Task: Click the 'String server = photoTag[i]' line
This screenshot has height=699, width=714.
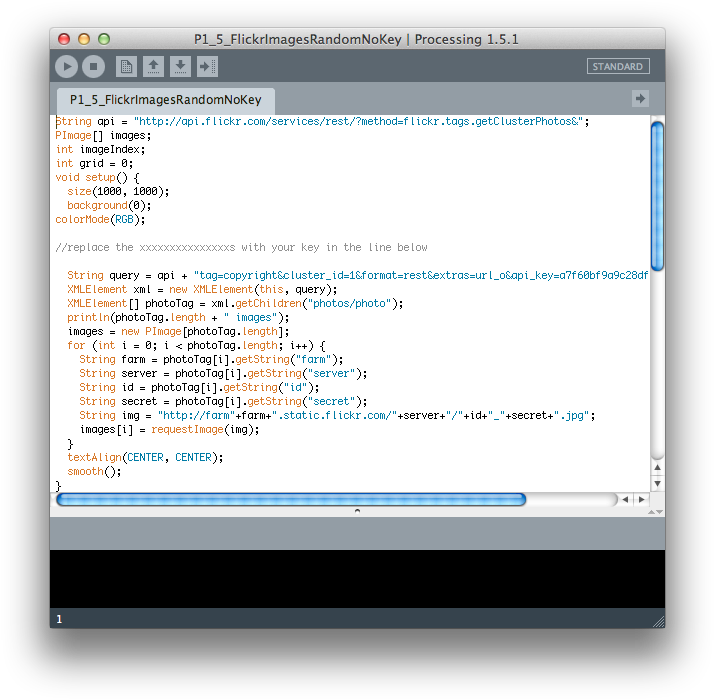Action: point(223,373)
